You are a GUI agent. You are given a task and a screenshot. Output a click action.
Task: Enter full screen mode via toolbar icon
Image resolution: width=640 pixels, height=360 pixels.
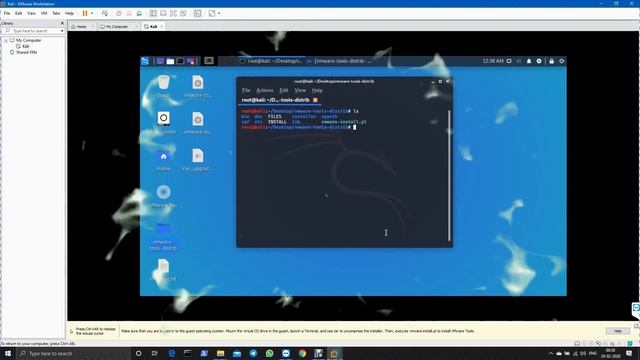pos(173,13)
